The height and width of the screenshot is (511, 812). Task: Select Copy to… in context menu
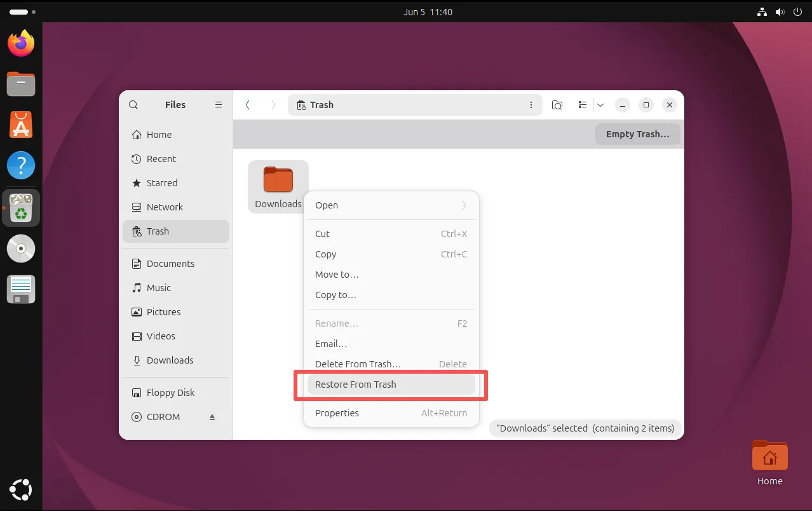(391, 295)
